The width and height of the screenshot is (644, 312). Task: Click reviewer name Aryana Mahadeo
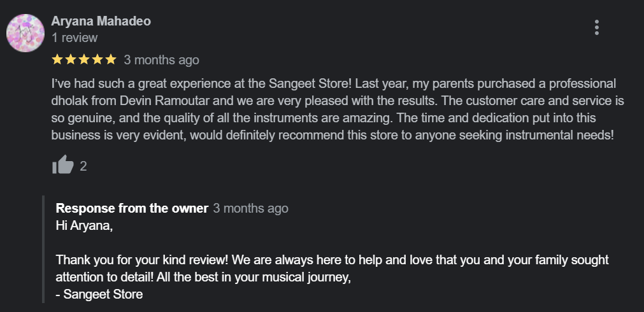point(101,21)
